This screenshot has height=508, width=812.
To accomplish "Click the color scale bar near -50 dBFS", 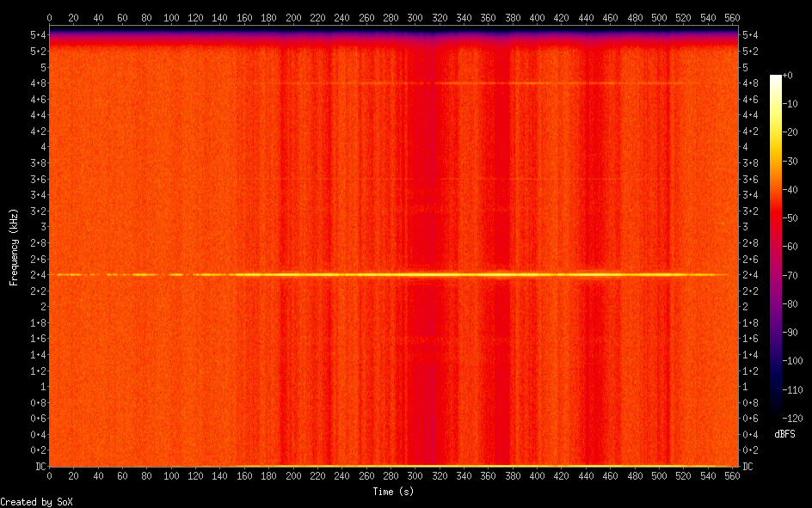I will pos(776,218).
